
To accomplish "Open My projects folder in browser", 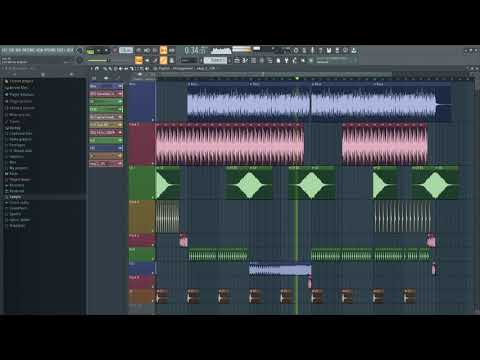I will (x=17, y=168).
